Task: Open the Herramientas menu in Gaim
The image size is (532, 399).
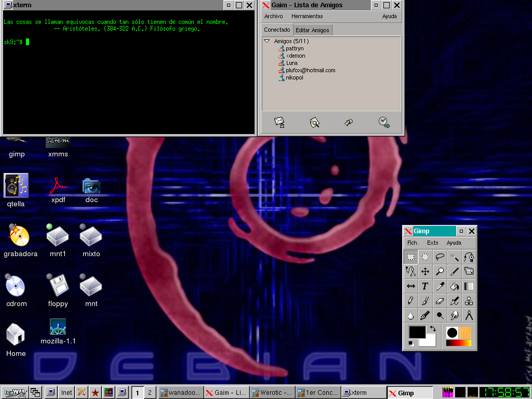Action: 307,16
